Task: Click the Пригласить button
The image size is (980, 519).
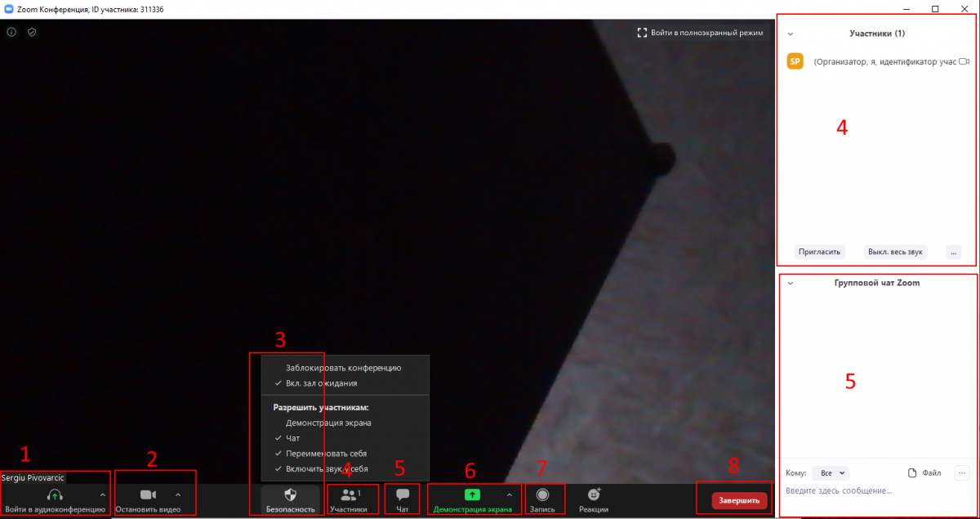Action: coord(819,252)
